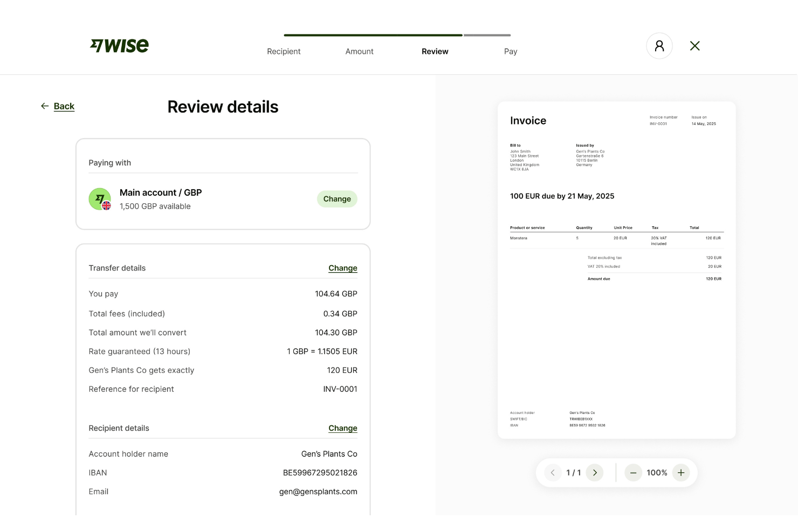Click the back arrow icon
The image size is (798, 532).
coord(45,106)
